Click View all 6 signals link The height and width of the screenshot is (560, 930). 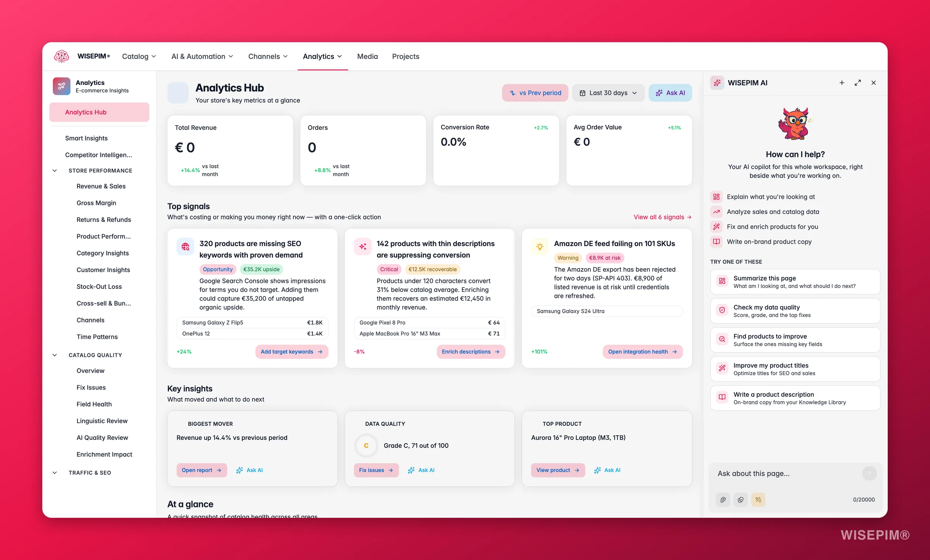click(662, 217)
